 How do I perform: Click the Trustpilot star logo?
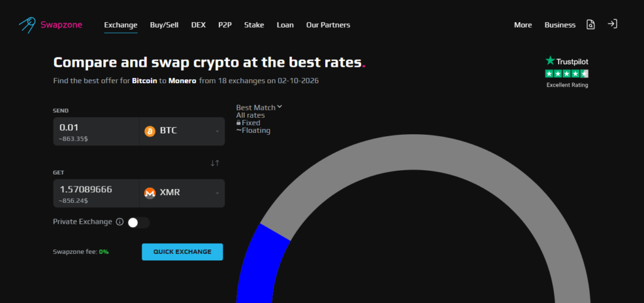tap(550, 61)
